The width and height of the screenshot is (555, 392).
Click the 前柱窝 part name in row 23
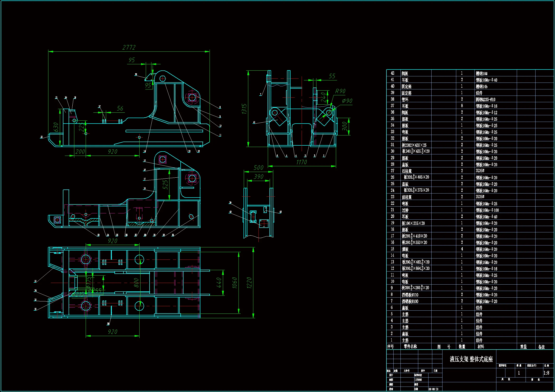[407, 197]
